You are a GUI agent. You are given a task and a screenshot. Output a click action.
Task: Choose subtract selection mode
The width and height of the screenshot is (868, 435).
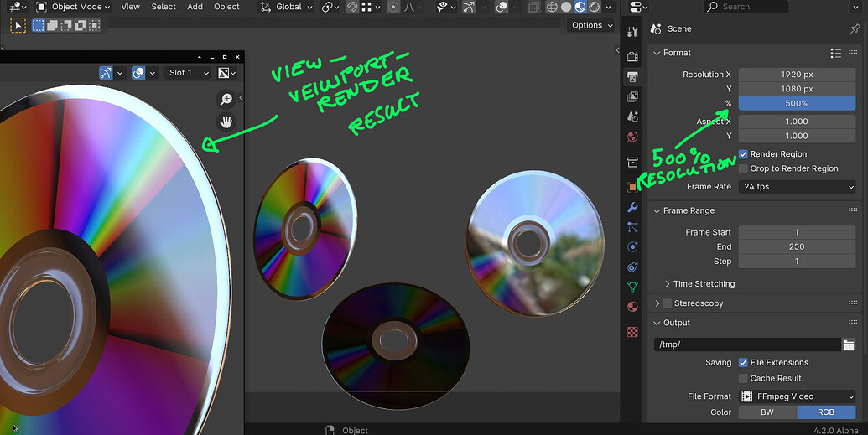[66, 25]
